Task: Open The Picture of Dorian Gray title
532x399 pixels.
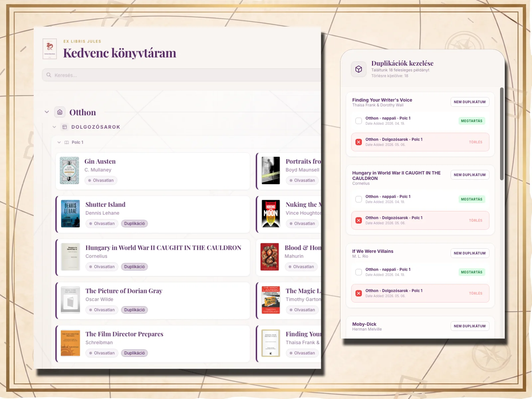Action: coord(124,291)
